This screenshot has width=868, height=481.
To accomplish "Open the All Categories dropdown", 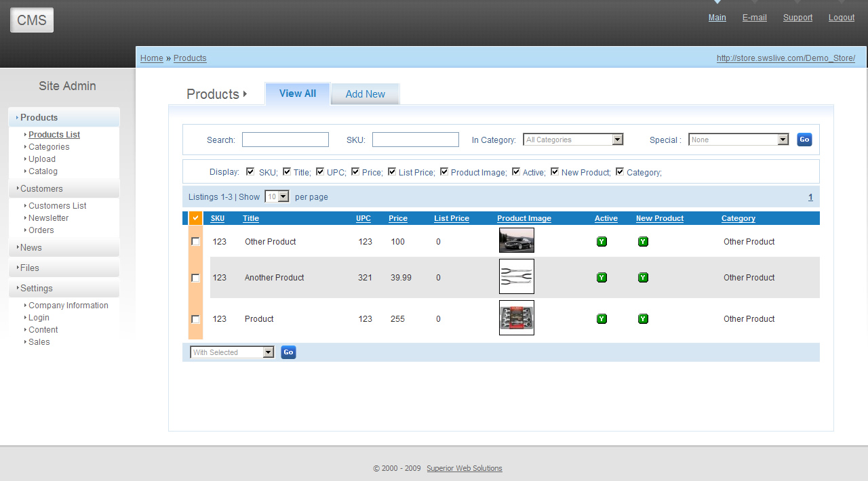I will [x=573, y=140].
